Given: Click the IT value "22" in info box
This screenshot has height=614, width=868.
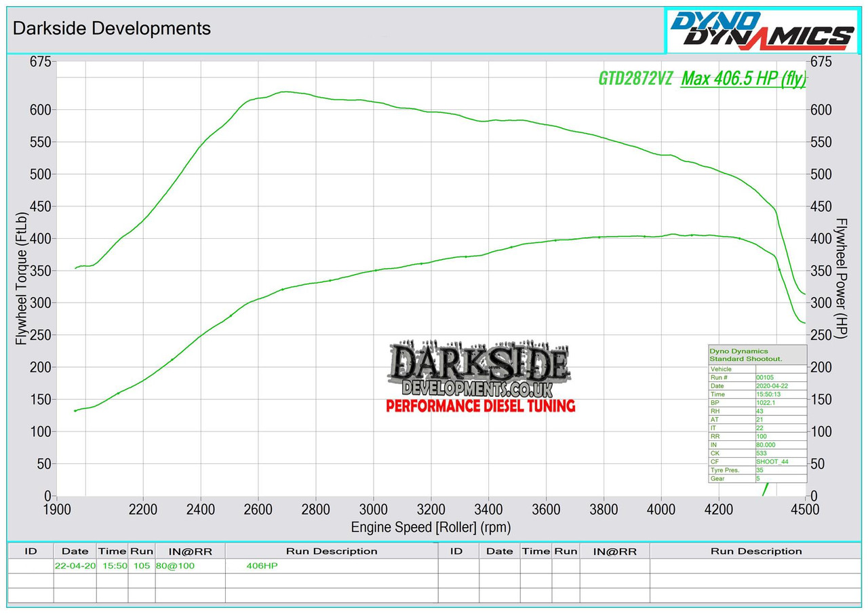Looking at the screenshot, I should [760, 428].
